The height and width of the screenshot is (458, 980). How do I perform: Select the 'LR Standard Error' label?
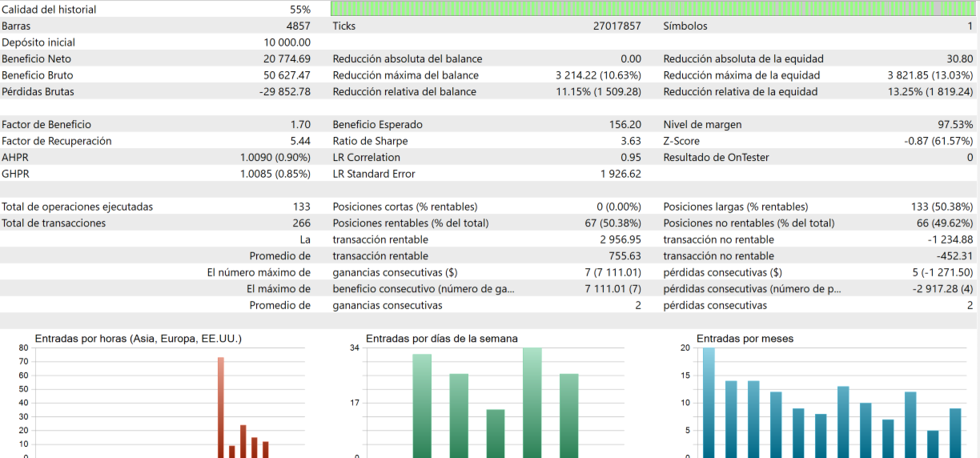tap(374, 174)
